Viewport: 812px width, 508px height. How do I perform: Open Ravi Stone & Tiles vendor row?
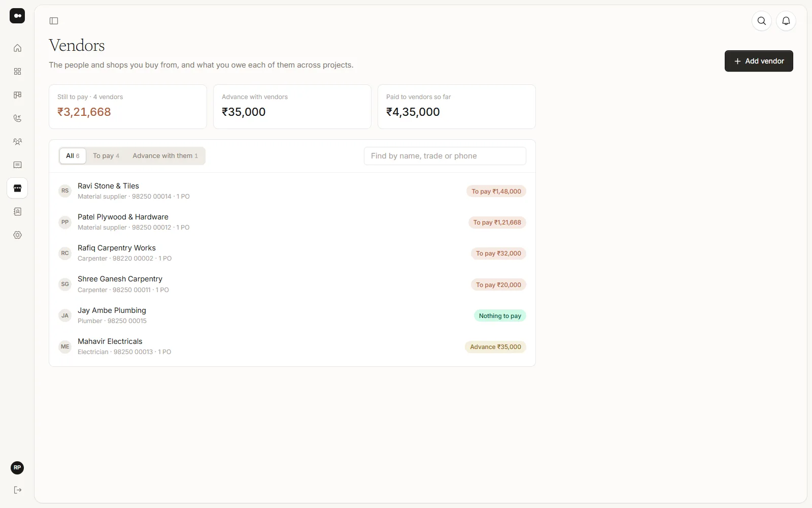[x=292, y=191]
